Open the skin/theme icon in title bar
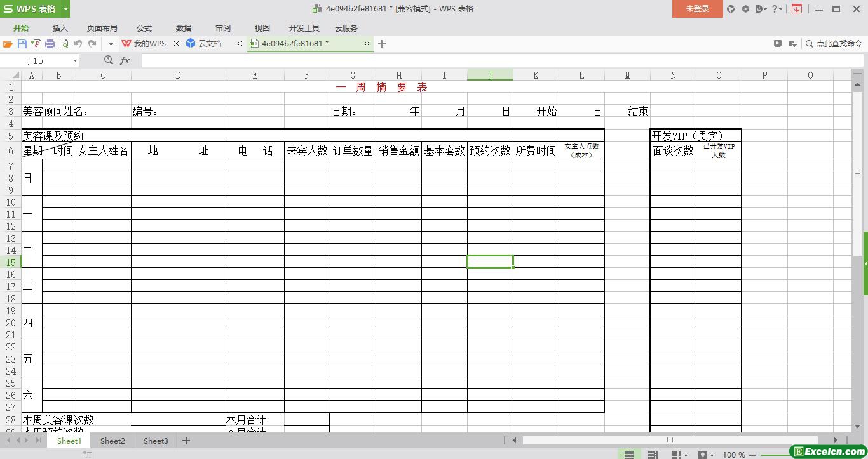868x459 pixels. [731, 9]
